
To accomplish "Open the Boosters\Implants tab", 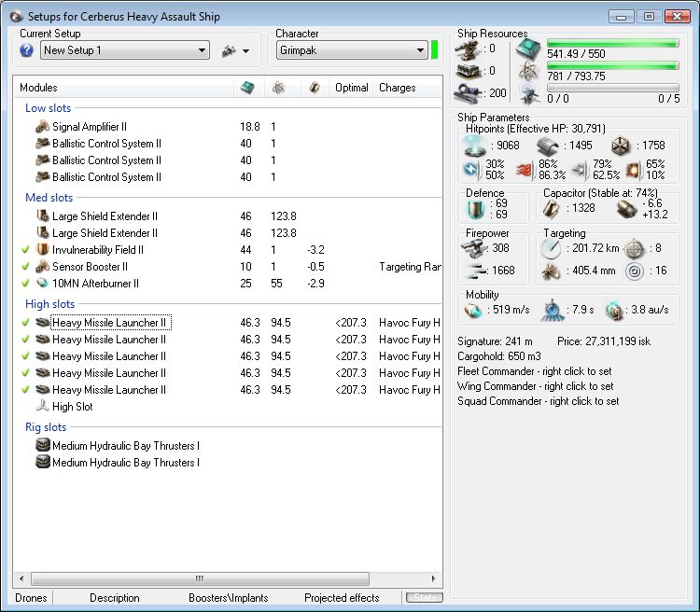I will 228,598.
